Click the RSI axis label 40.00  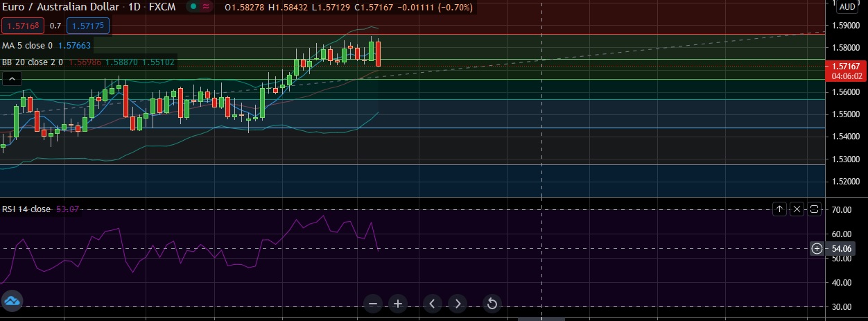click(841, 282)
